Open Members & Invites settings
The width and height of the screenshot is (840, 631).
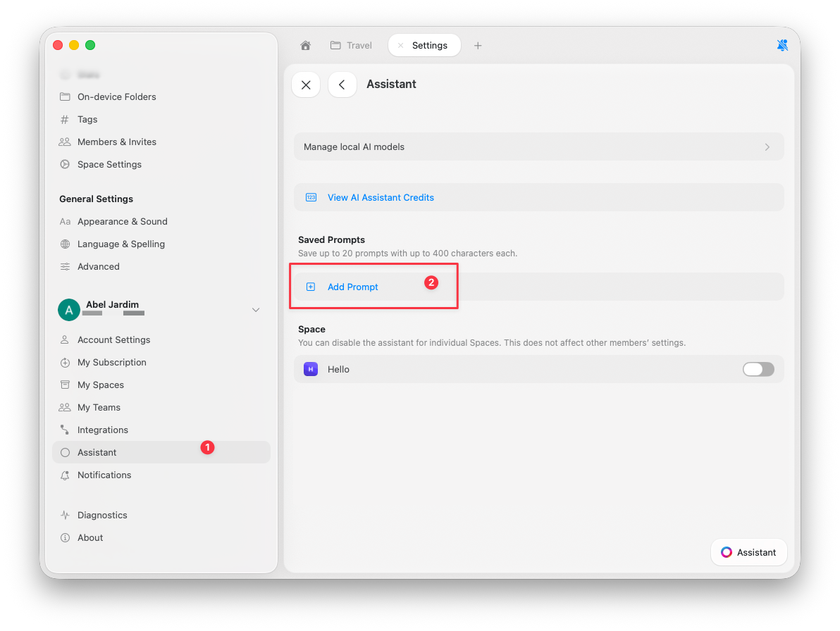[x=117, y=142]
